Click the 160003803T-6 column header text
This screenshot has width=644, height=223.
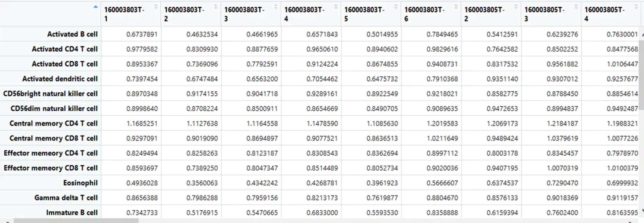(424, 14)
